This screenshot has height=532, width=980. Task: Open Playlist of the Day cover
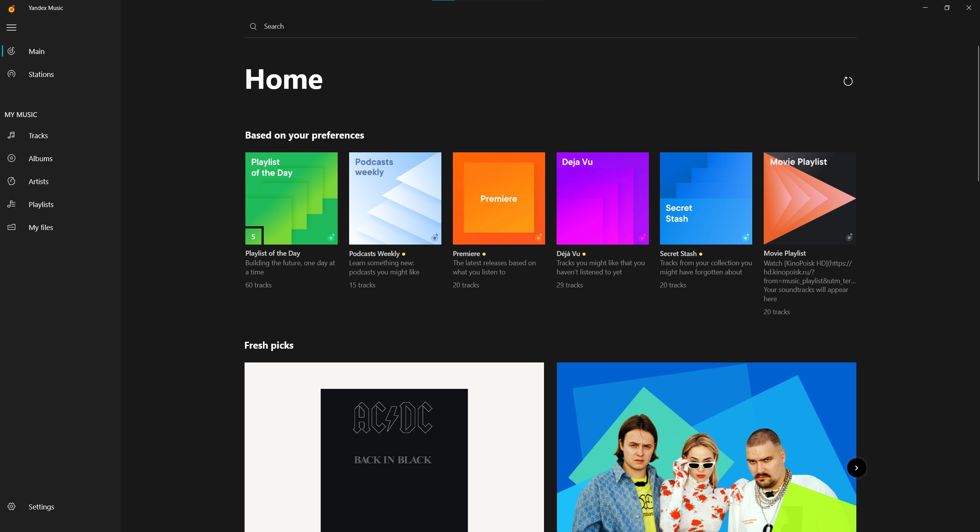coord(291,198)
